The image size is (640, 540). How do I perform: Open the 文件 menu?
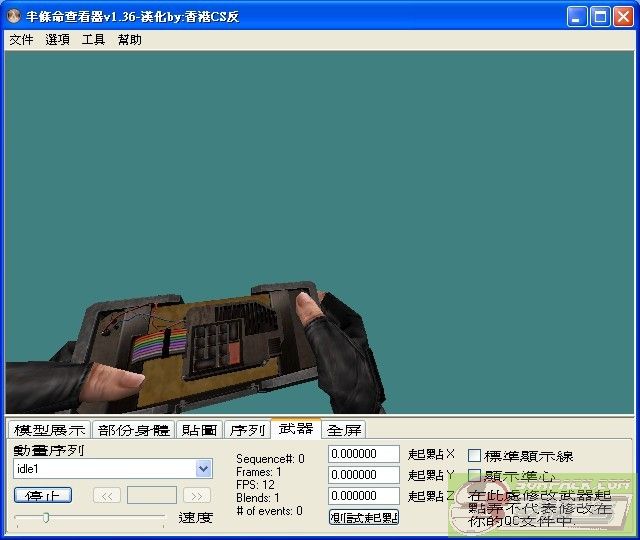21,40
